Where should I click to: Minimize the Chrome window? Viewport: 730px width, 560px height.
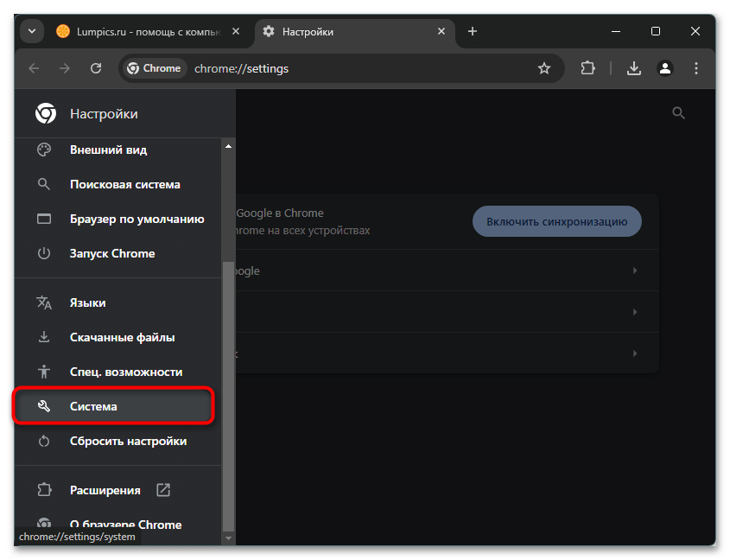click(615, 31)
